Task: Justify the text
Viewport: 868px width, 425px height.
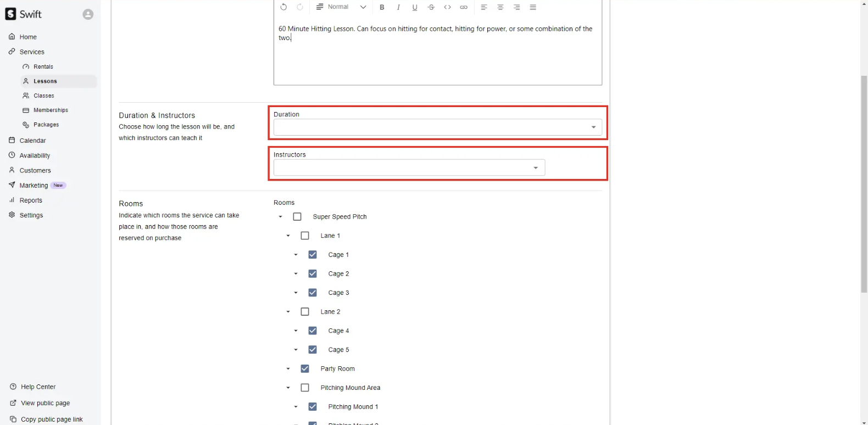Action: [533, 7]
